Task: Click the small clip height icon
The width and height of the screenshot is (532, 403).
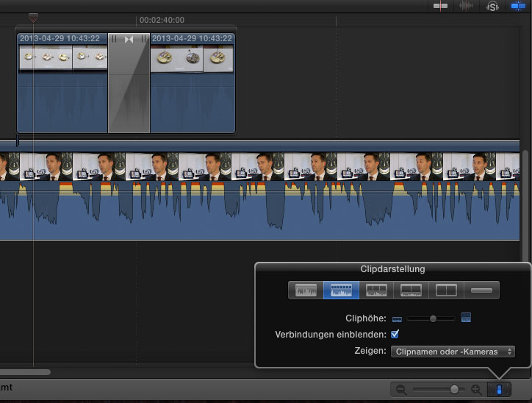Action: pyautogui.click(x=397, y=318)
